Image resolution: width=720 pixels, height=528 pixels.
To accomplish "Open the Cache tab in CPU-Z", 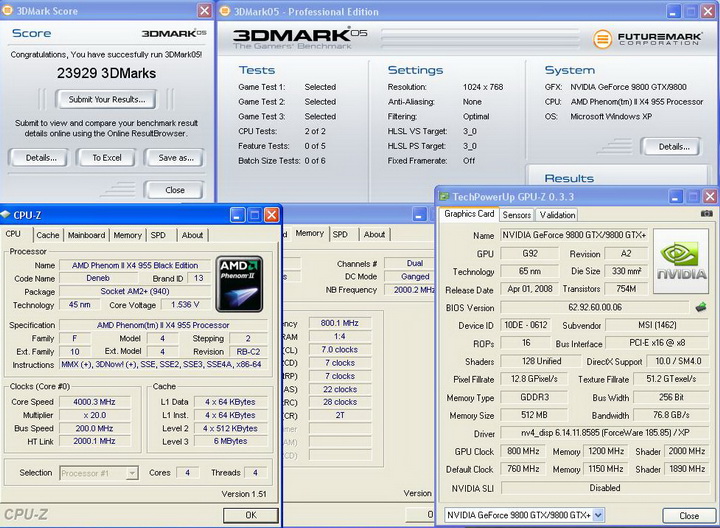I will (48, 235).
